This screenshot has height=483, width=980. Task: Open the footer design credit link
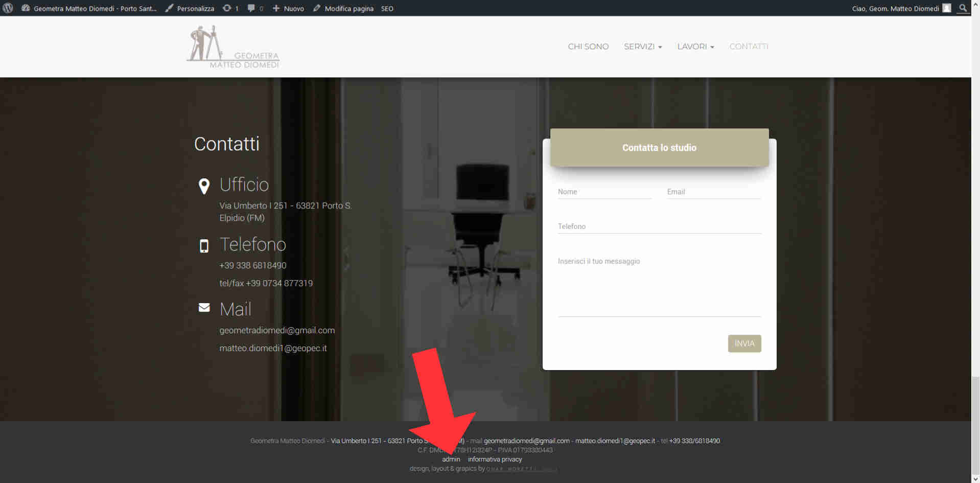coord(521,469)
